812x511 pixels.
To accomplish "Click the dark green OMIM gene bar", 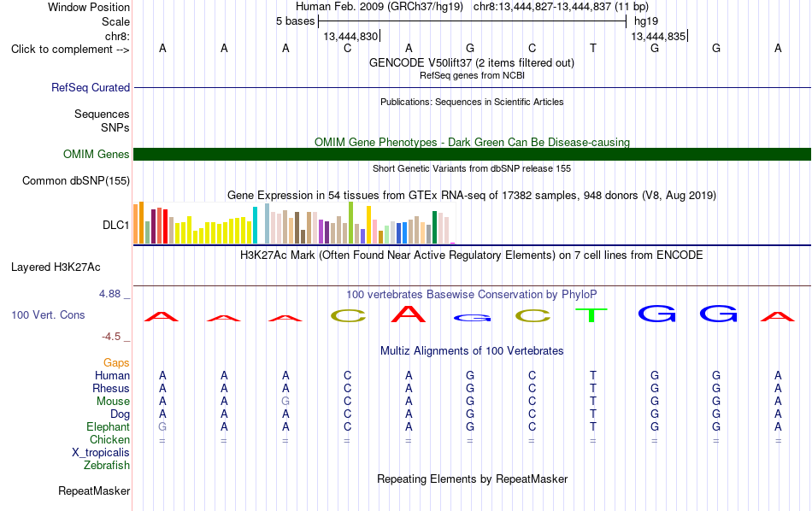I will point(472,154).
